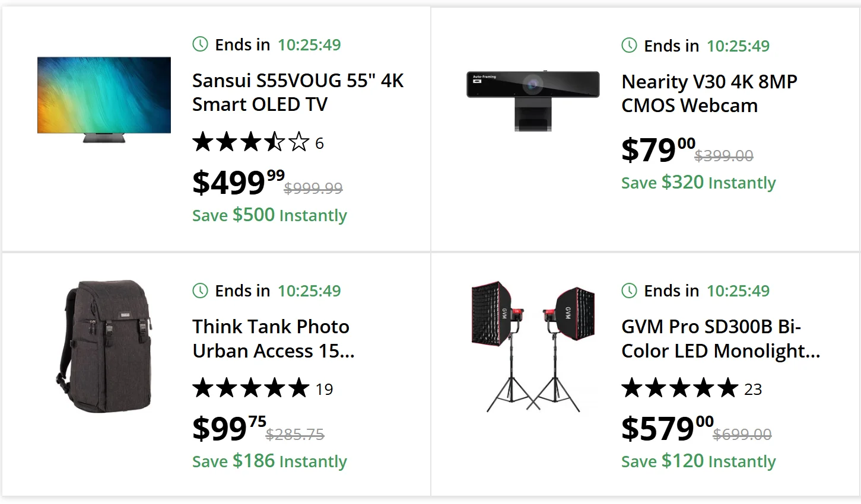Click the $499.99 Sansui TV price
861x504 pixels.
(x=238, y=182)
